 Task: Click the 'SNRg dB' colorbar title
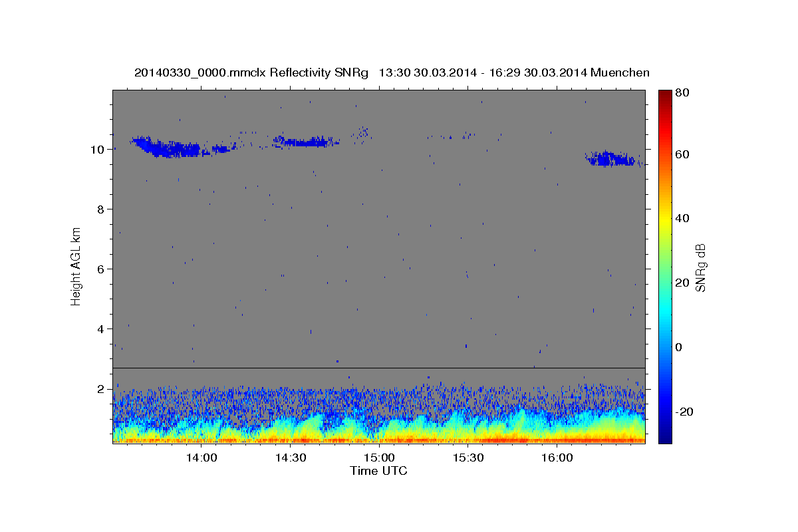(x=700, y=267)
